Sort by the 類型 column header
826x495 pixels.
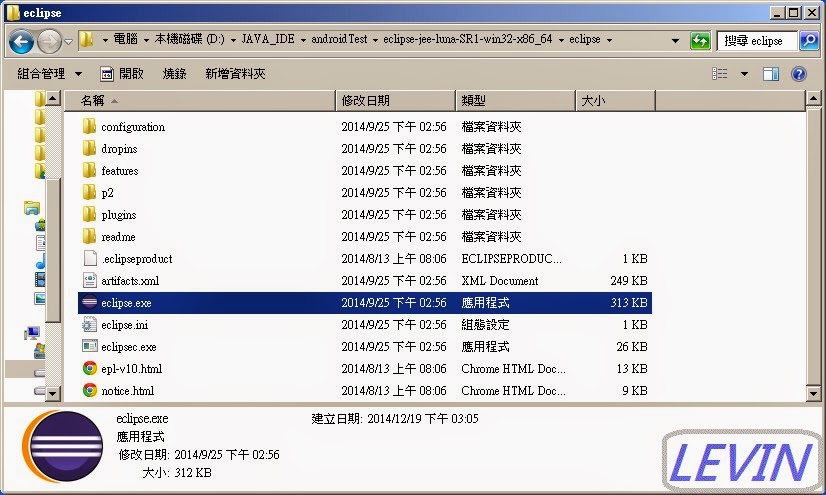(515, 101)
